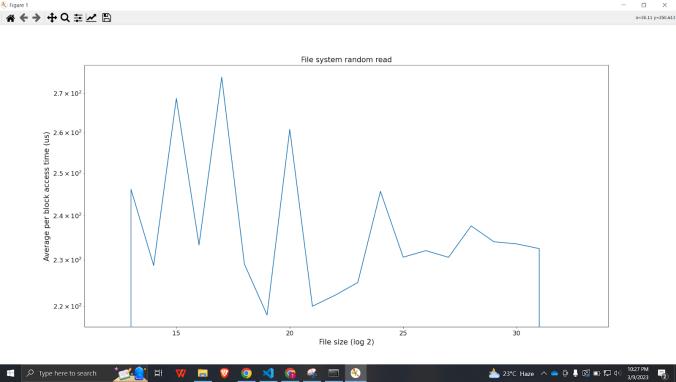The width and height of the screenshot is (676, 382).
Task: Open Brave browser from taskbar
Action: click(x=224, y=373)
